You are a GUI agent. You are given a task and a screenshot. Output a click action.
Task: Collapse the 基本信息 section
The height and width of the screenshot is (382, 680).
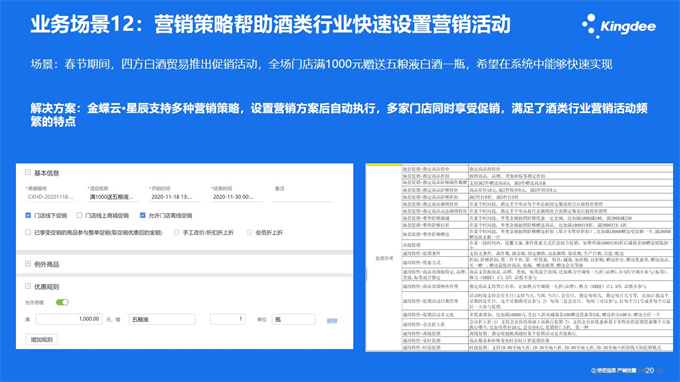[x=28, y=173]
